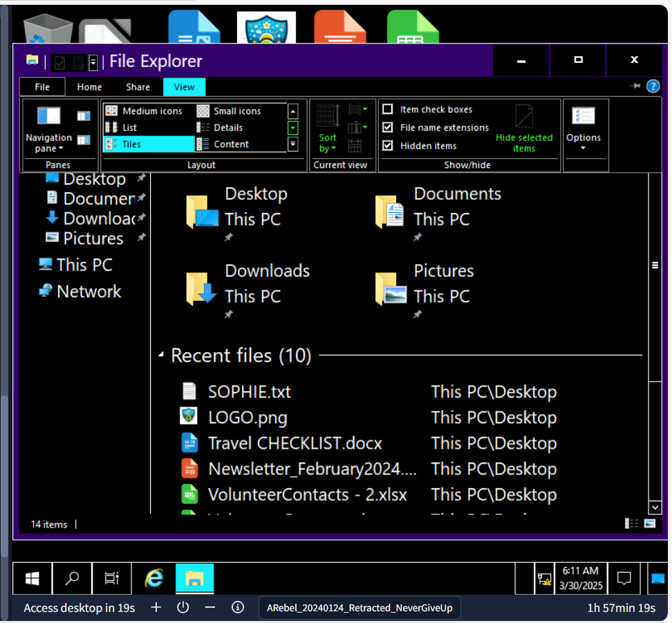672x623 pixels.
Task: Uncheck File name extensions
Action: (388, 127)
